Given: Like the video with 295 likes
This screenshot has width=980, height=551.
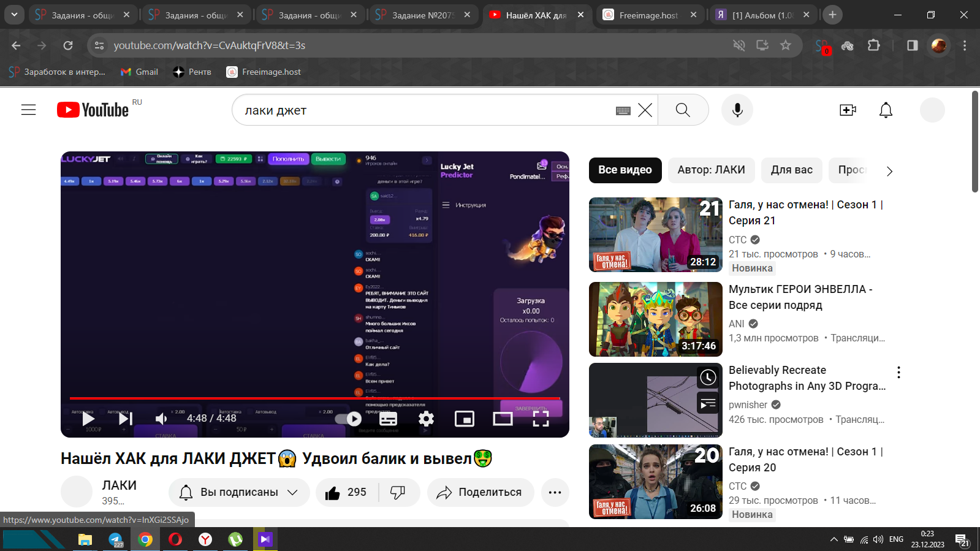Looking at the screenshot, I should (x=346, y=492).
